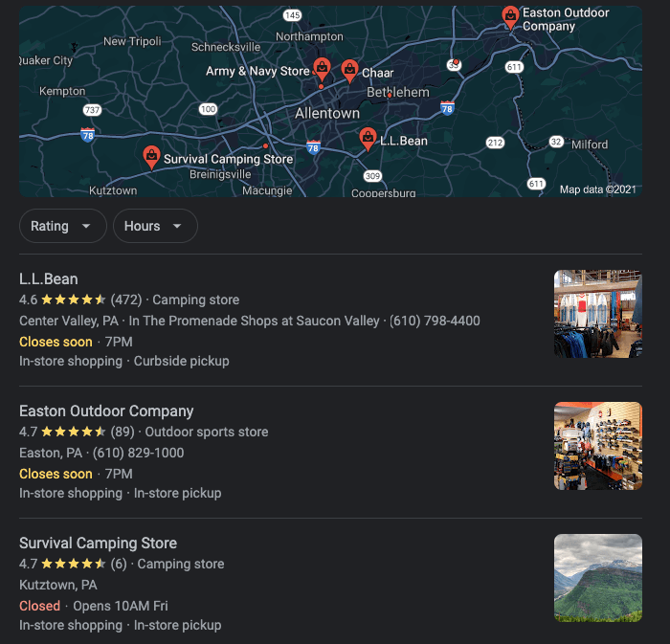Click the Kempton label on the map
Image resolution: width=670 pixels, height=644 pixels.
point(62,91)
